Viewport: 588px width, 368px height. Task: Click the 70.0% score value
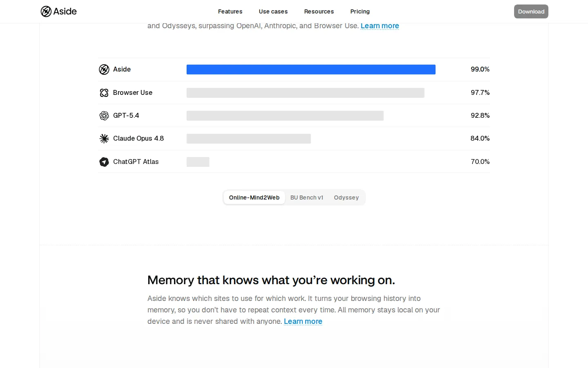480,162
